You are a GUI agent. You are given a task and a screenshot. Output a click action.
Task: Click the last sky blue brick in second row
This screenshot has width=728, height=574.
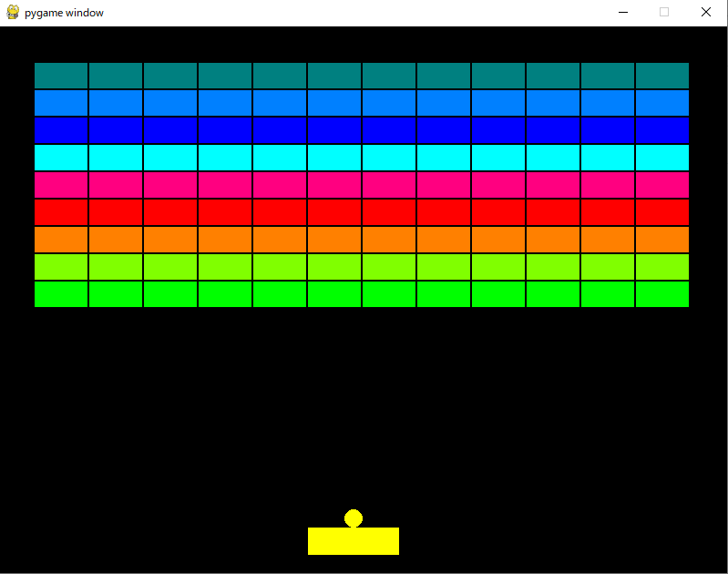click(662, 103)
